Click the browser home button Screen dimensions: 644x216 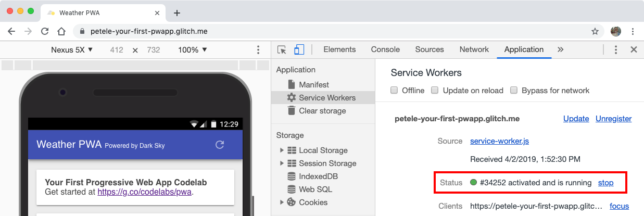(x=61, y=31)
